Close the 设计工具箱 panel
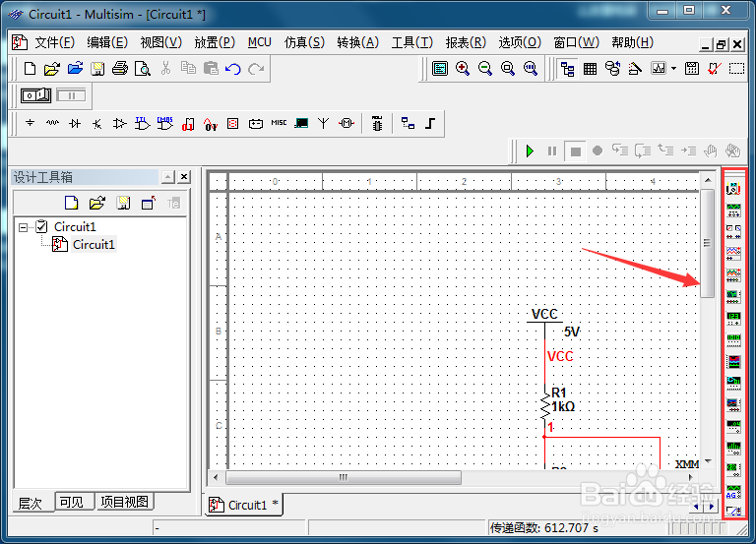 point(184,177)
